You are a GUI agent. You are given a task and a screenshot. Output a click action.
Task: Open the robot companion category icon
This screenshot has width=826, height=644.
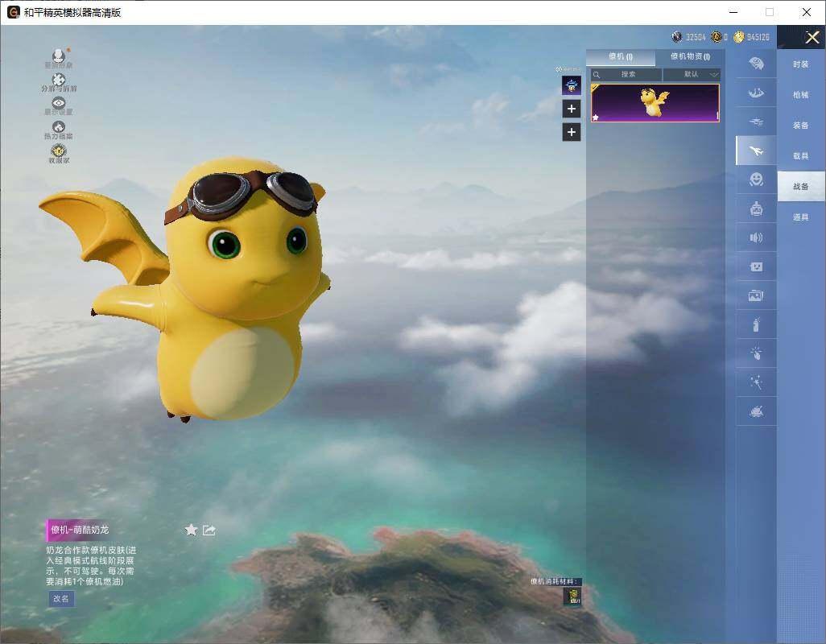(756, 209)
